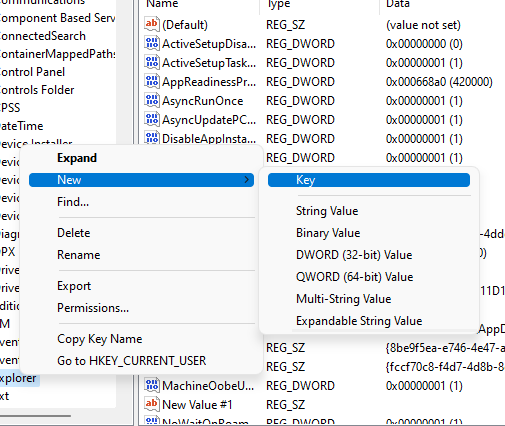Click the New submenu arrow chevron
The image size is (505, 426).
click(246, 180)
